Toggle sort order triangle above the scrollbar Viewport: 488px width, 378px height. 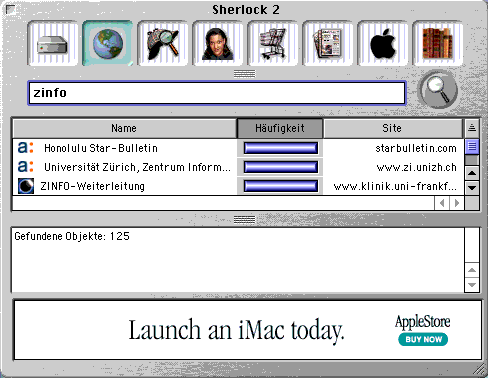coord(472,128)
